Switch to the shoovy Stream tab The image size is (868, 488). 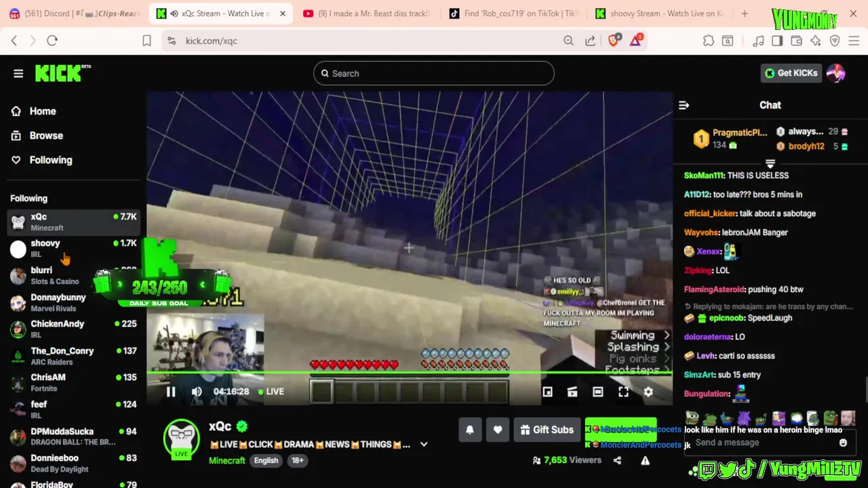coord(659,14)
